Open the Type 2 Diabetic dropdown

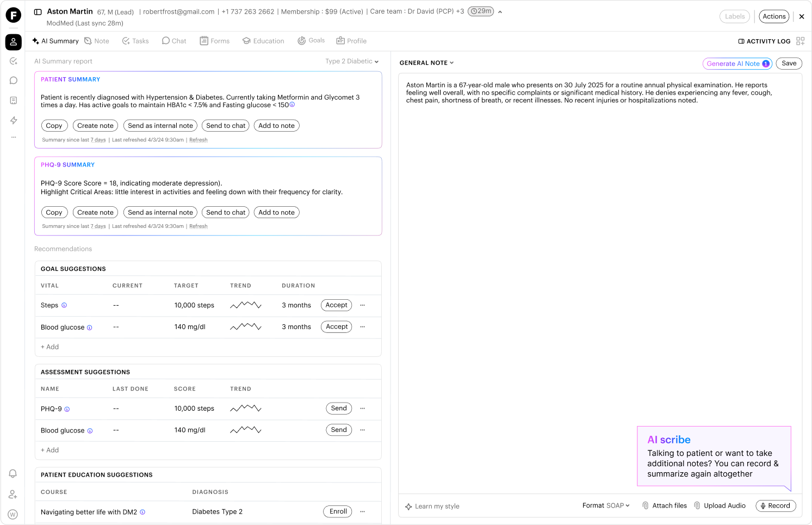352,61
